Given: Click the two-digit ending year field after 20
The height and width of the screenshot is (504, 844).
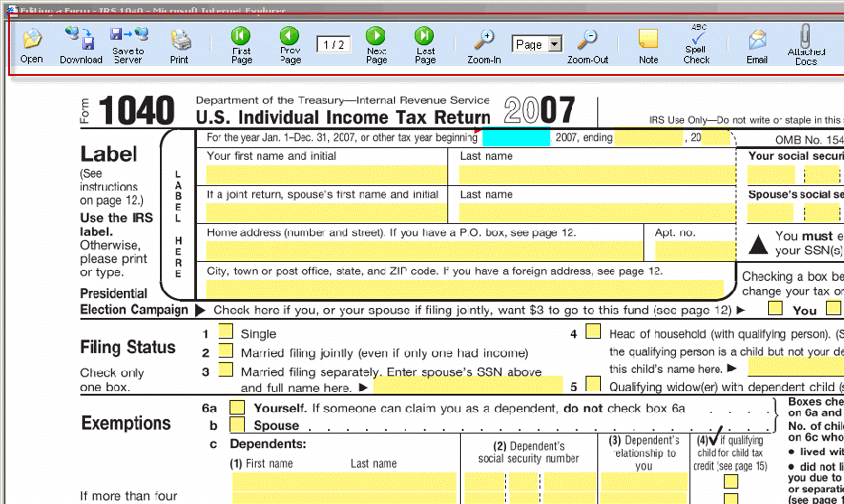Looking at the screenshot, I should 716,137.
